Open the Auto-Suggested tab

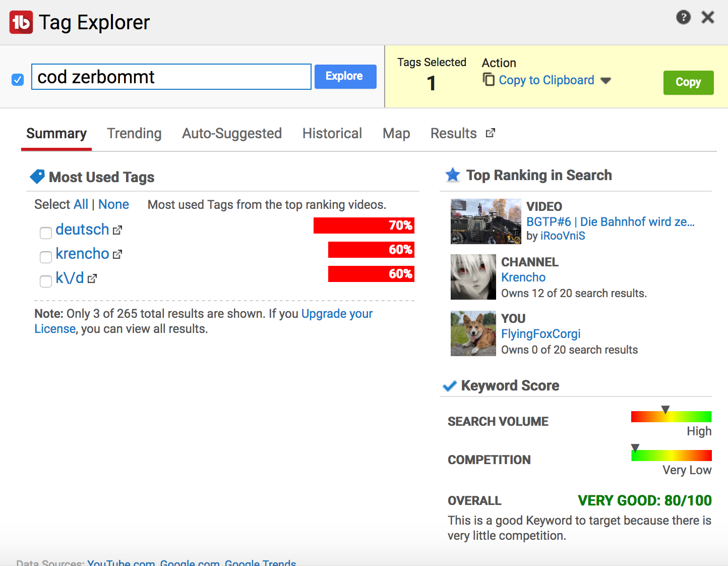[232, 134]
